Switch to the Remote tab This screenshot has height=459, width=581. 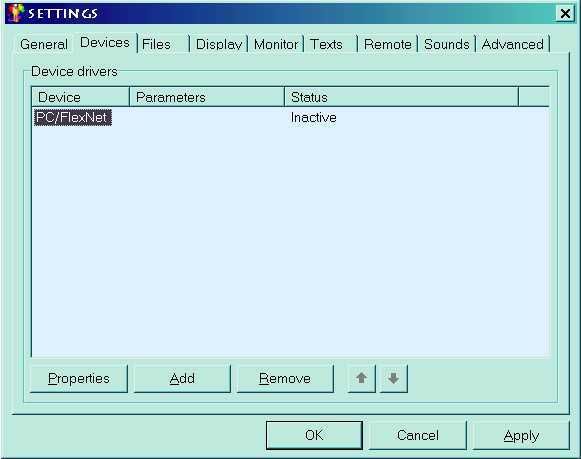point(388,44)
